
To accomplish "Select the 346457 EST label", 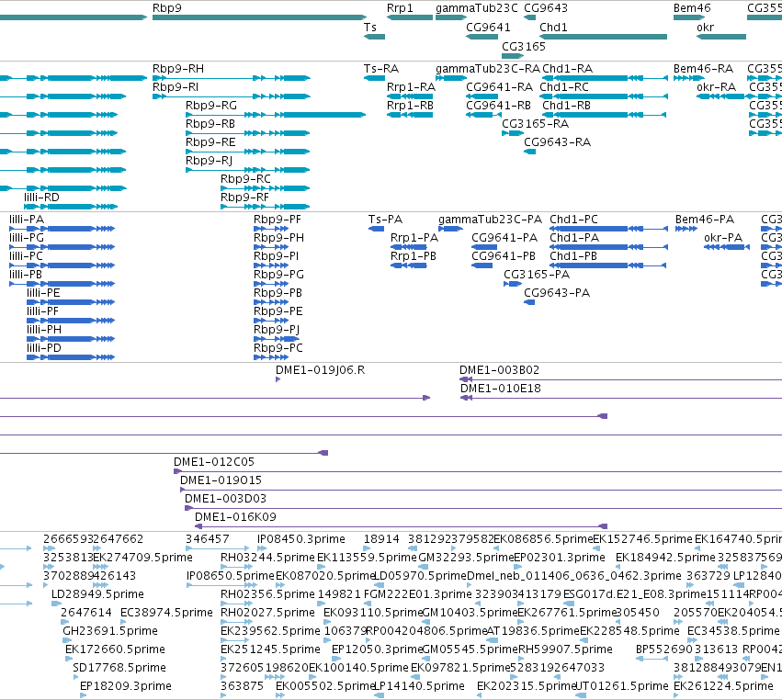I will point(208,539).
